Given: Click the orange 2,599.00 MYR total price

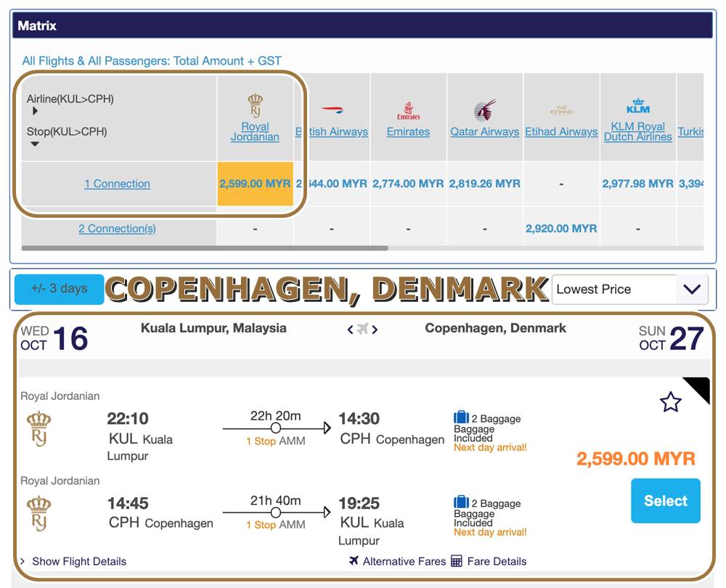Looking at the screenshot, I should click(x=636, y=459).
